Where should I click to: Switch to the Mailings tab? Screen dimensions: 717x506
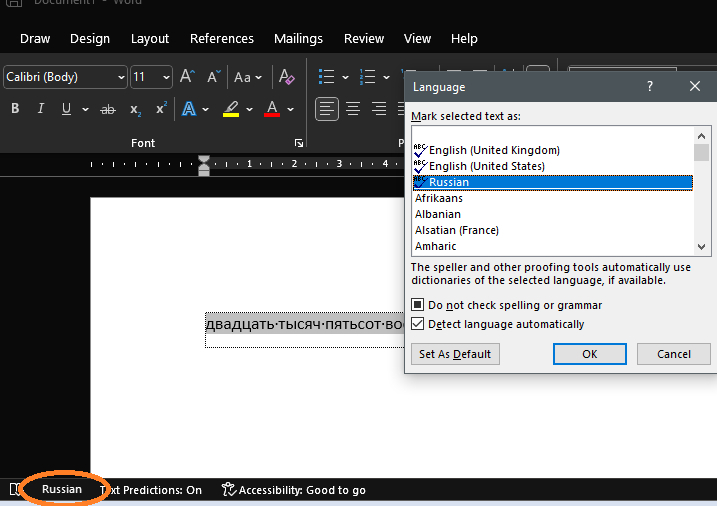coord(298,39)
